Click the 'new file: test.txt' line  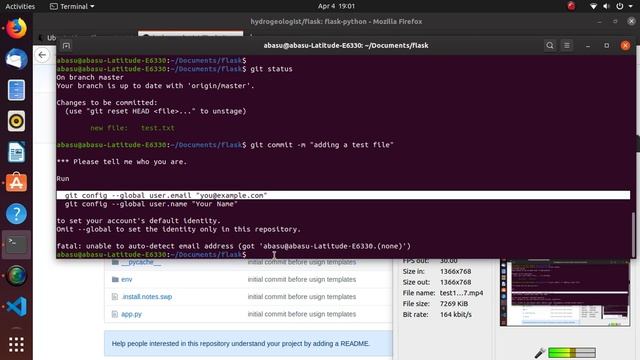132,128
